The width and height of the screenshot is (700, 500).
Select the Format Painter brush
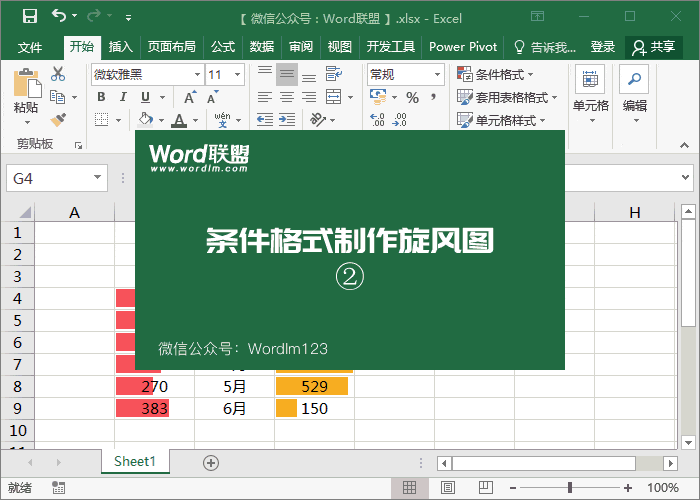(58, 120)
